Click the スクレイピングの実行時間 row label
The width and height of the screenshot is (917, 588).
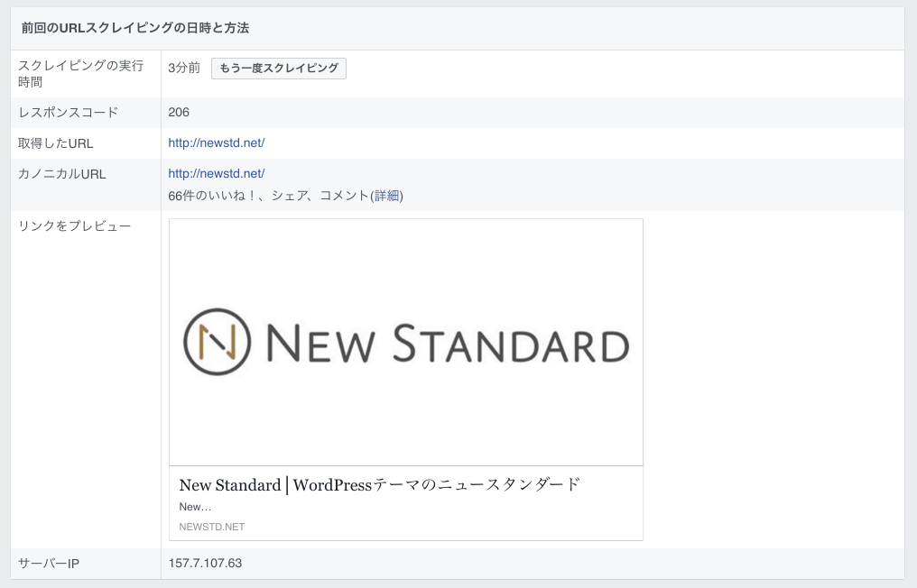tap(80, 73)
